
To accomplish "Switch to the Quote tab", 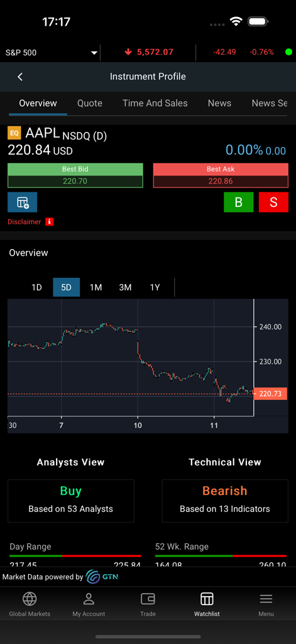I will coord(89,103).
